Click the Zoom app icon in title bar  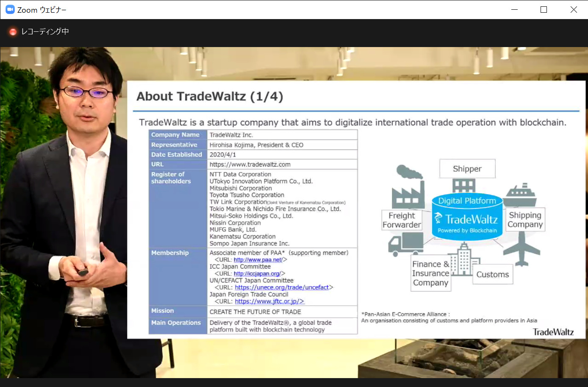pyautogui.click(x=10, y=9)
